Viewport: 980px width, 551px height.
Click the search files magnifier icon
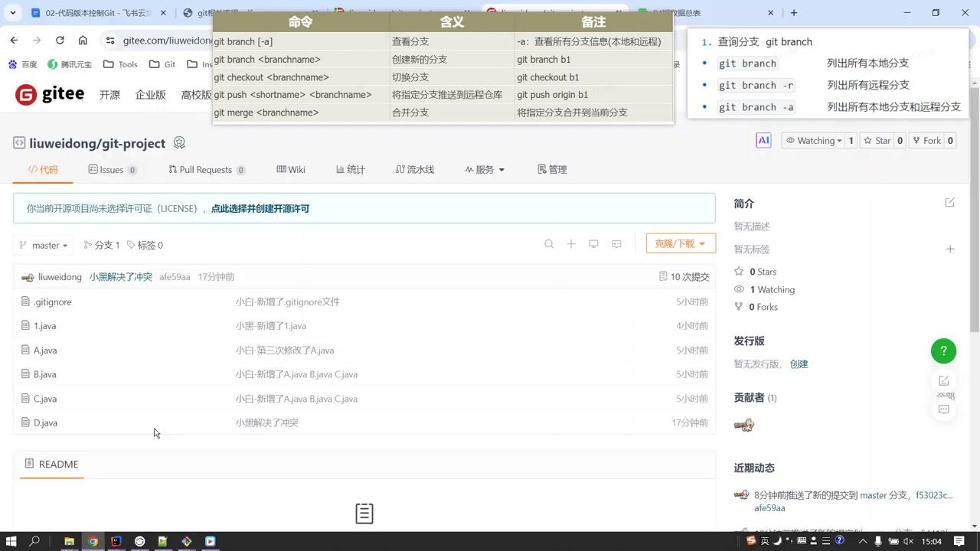pyautogui.click(x=549, y=243)
